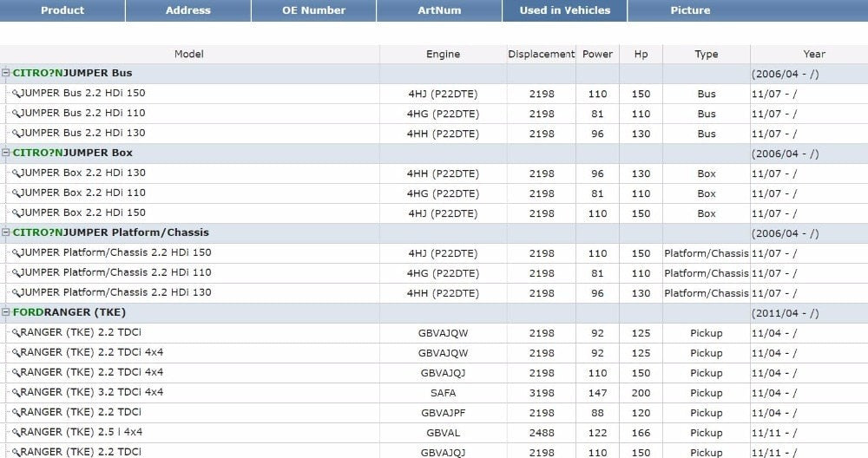Open model name JUMPER Bus 2.2 HDi 150
This screenshot has width=868, height=458.
(x=83, y=93)
